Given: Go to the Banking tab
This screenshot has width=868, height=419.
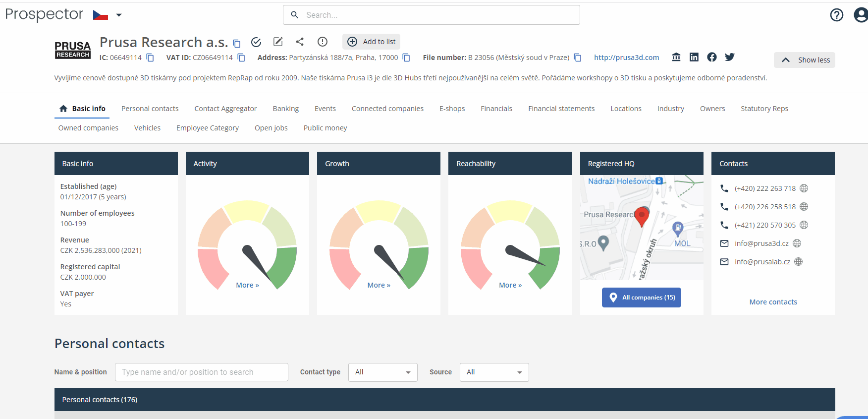Looking at the screenshot, I should [x=286, y=109].
